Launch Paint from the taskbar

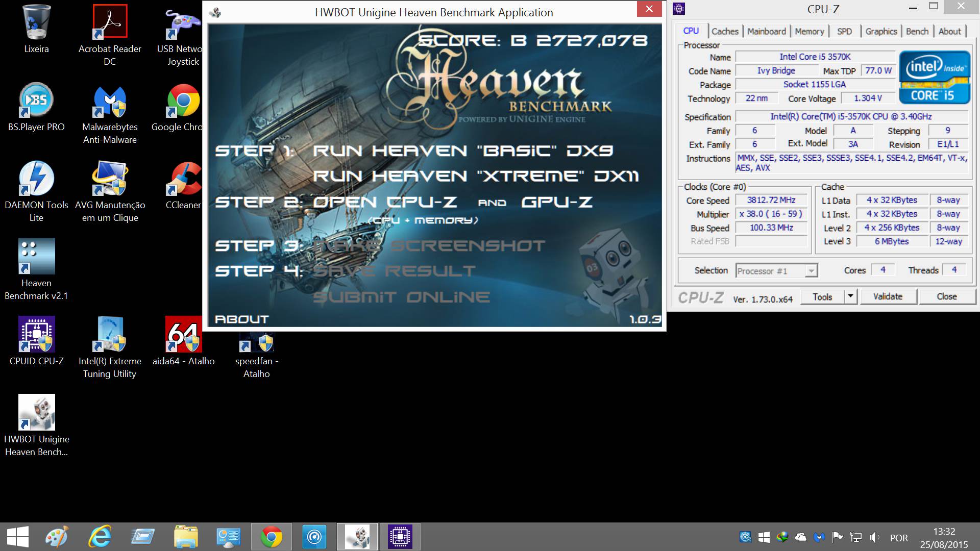(57, 537)
